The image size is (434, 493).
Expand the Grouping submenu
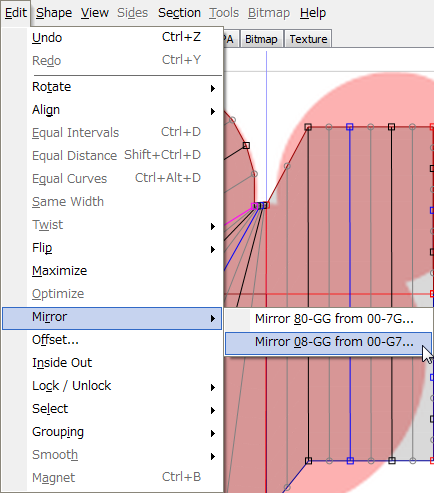click(112, 432)
